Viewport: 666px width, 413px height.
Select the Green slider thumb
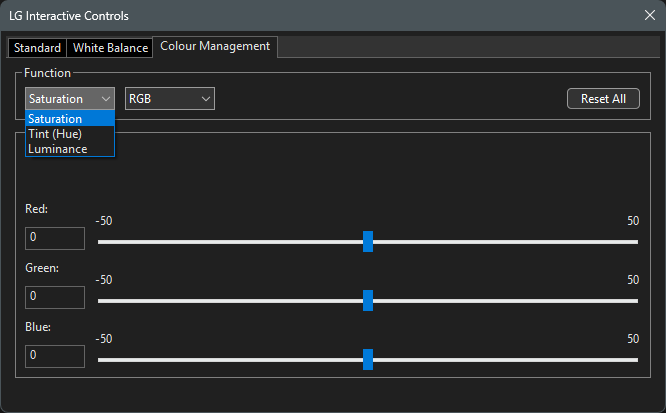click(x=368, y=300)
